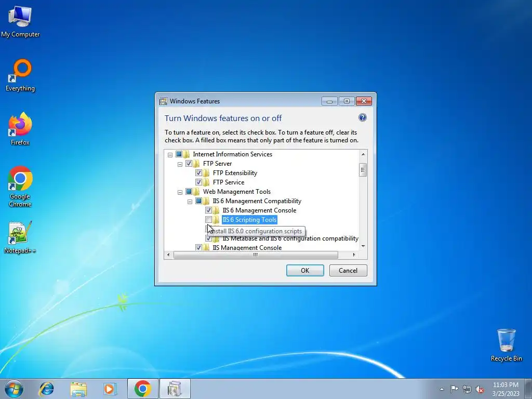This screenshot has height=399, width=532.
Task: Minimize the Windows Features dialog
Action: coord(329,101)
